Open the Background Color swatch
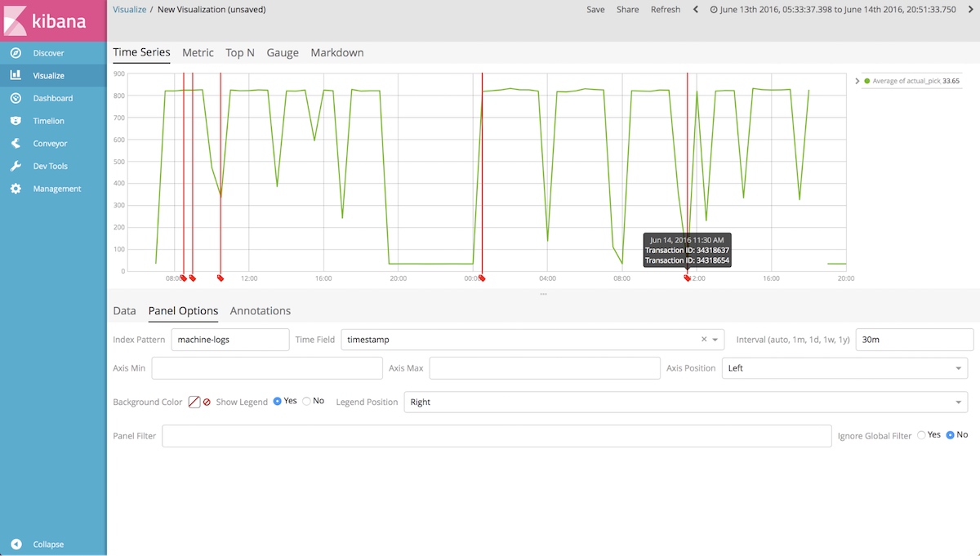 point(194,402)
